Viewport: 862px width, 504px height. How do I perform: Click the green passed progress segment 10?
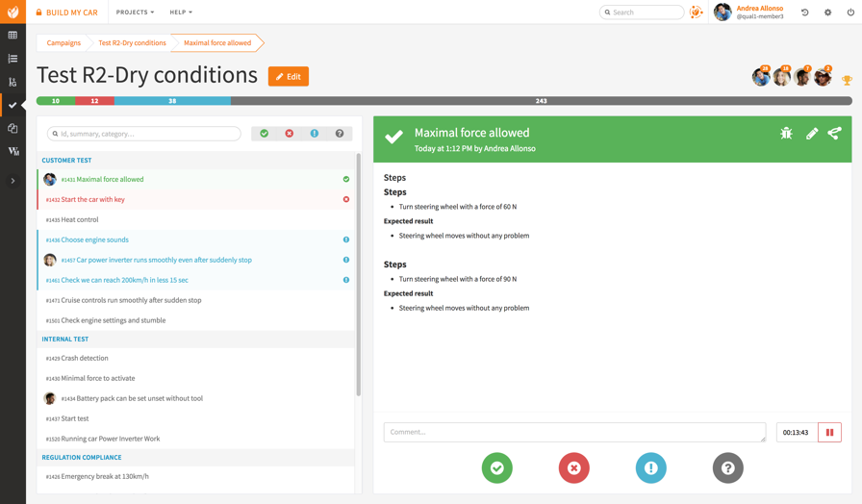pos(56,101)
